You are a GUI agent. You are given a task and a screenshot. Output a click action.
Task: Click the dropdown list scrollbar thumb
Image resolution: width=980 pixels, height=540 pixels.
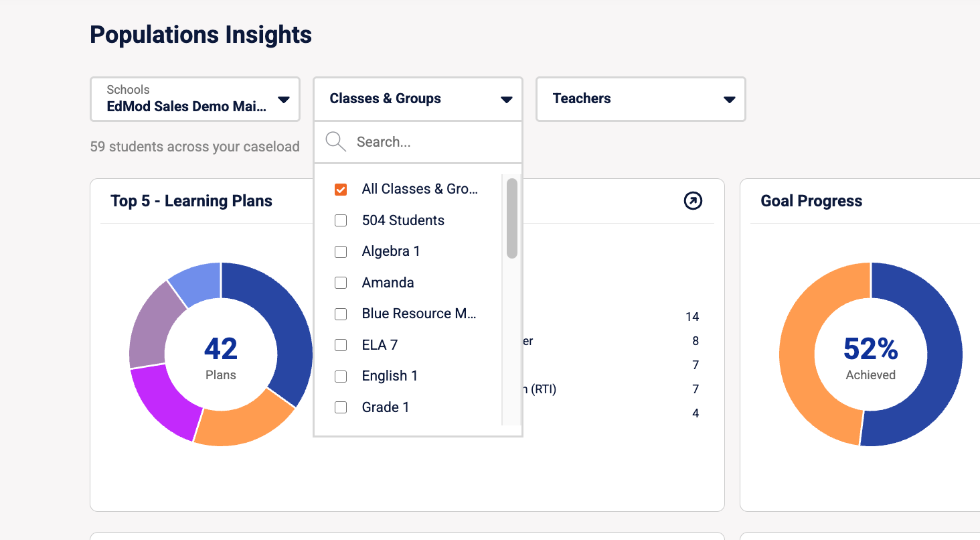pyautogui.click(x=512, y=218)
